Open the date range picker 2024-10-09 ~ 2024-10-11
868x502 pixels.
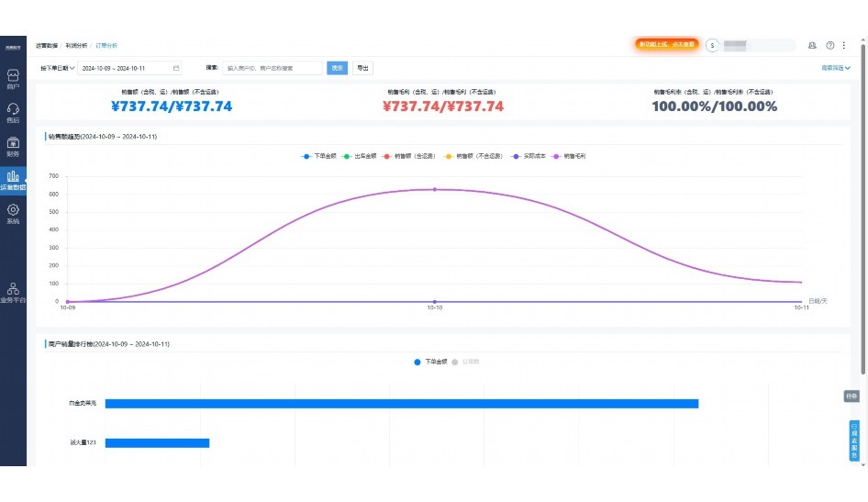pos(129,68)
